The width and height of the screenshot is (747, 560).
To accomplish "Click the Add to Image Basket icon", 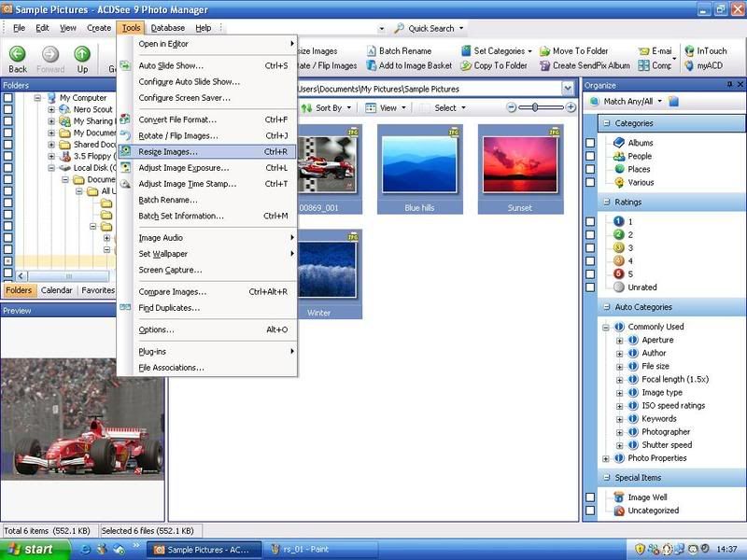I will (371, 65).
